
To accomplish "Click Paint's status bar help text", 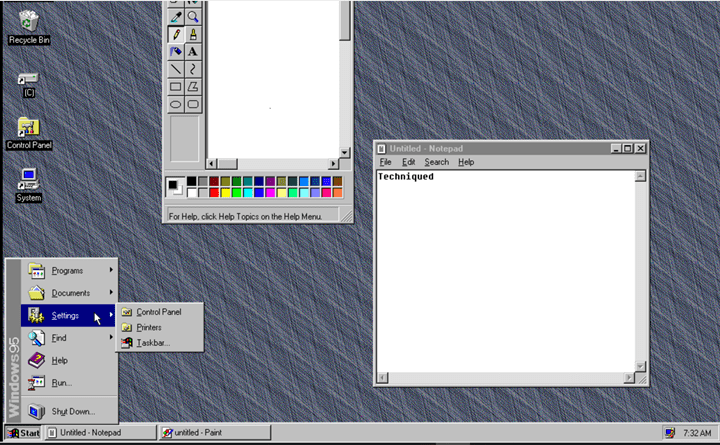I will (x=245, y=216).
